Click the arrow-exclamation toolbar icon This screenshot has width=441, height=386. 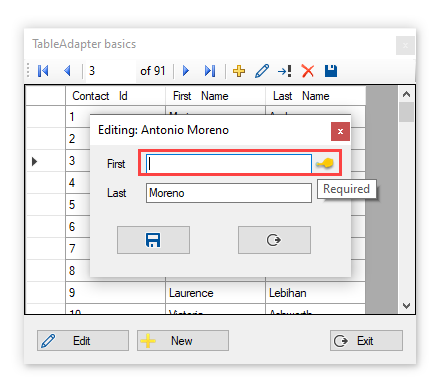(x=285, y=71)
